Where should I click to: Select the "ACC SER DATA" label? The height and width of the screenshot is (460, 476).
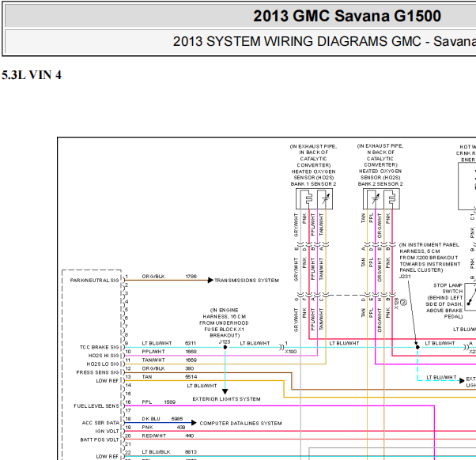pos(100,423)
